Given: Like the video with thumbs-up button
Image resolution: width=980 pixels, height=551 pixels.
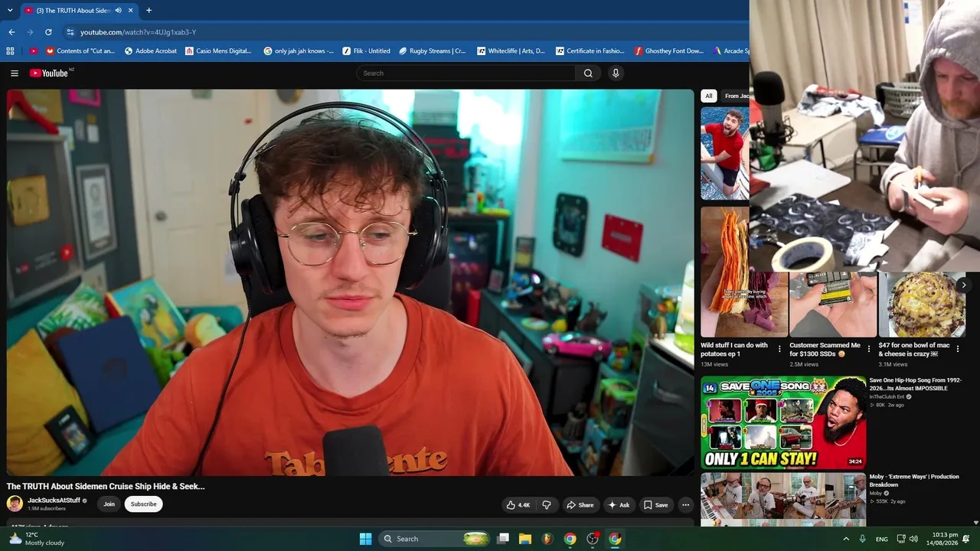Looking at the screenshot, I should 518,505.
